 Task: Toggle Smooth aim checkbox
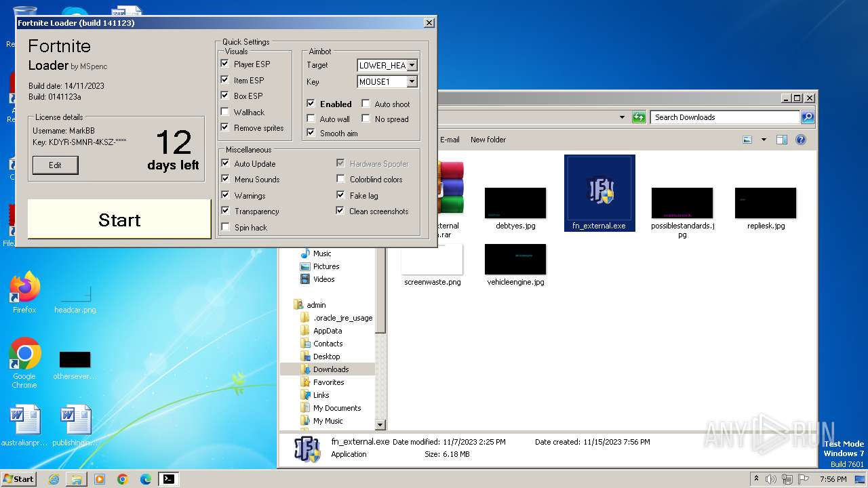[x=311, y=133]
